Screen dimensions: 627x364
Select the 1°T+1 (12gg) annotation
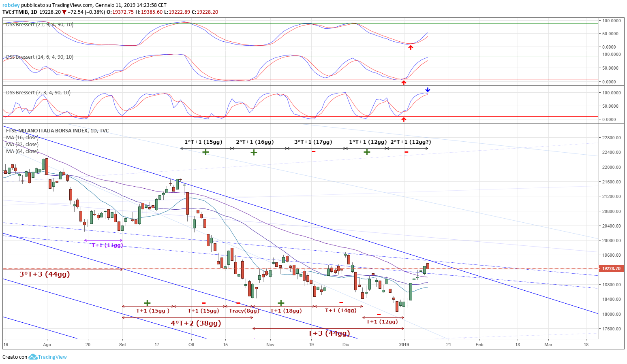[368, 142]
